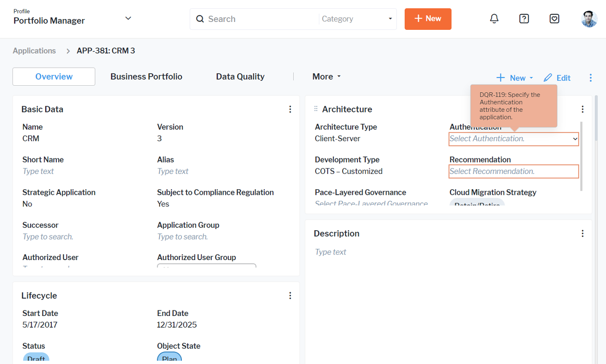
Task: Click the orange New button
Action: click(x=427, y=19)
